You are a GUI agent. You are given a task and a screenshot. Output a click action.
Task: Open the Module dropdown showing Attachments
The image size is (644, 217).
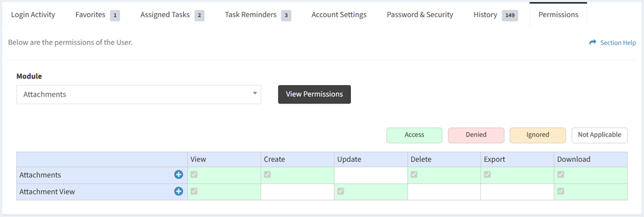(x=139, y=95)
